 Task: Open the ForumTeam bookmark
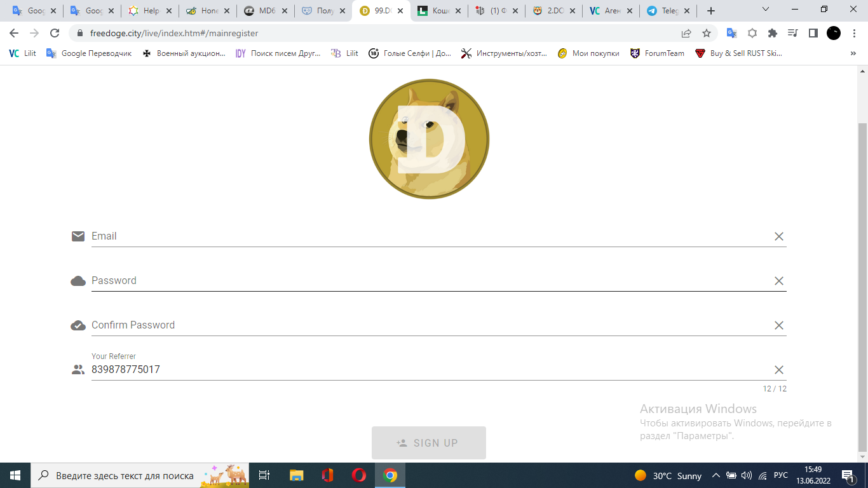click(x=657, y=53)
